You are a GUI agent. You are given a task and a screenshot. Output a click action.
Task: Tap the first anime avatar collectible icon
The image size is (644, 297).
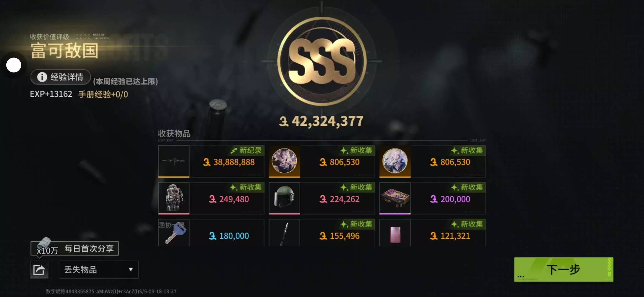(284, 161)
